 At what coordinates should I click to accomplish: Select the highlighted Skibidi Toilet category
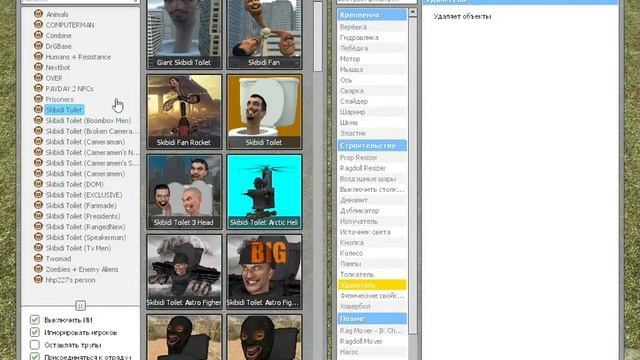click(x=64, y=110)
